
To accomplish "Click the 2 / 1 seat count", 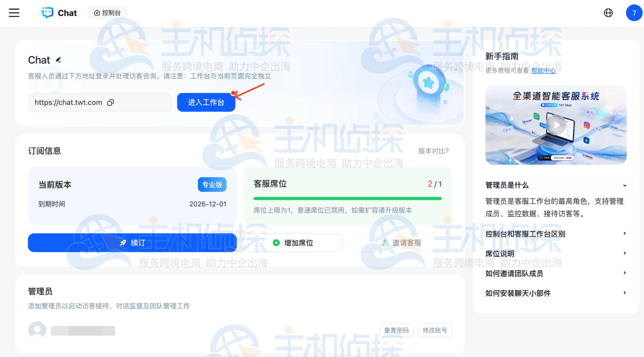I will (x=435, y=184).
